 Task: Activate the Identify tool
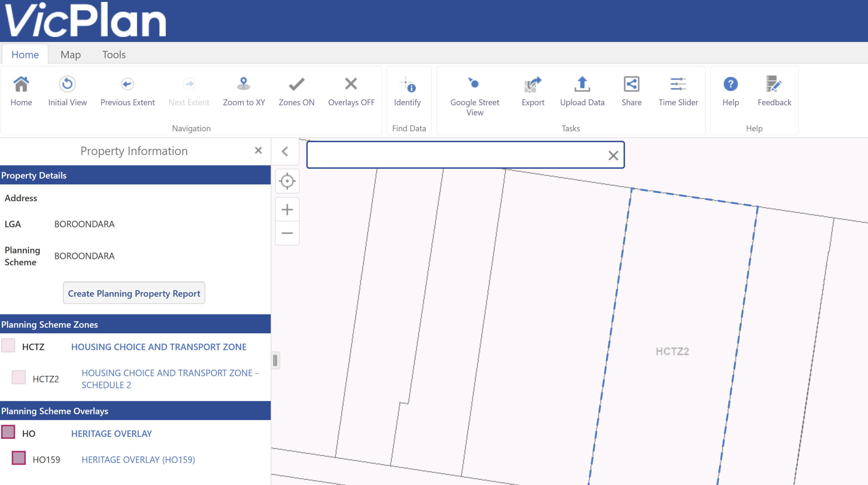coord(407,84)
